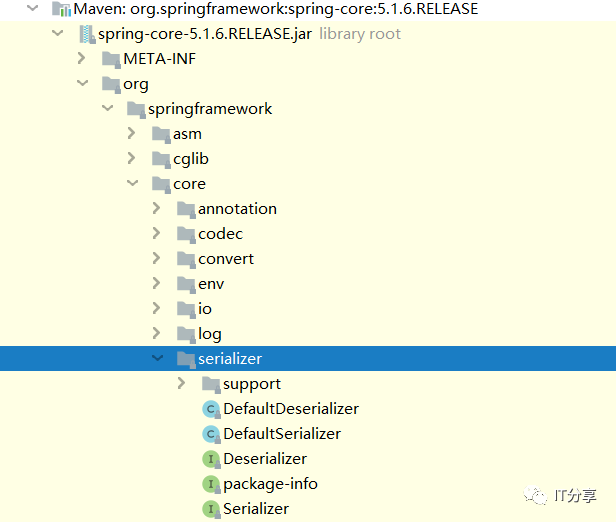The height and width of the screenshot is (522, 616).
Task: Collapse the selected serializer package
Action: (x=158, y=358)
